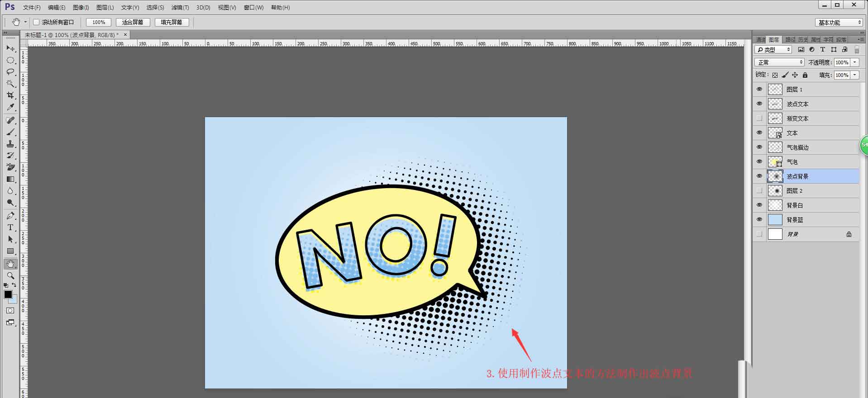This screenshot has height=398, width=868.
Task: Switch to the 路径 panel tab
Action: coord(790,40)
